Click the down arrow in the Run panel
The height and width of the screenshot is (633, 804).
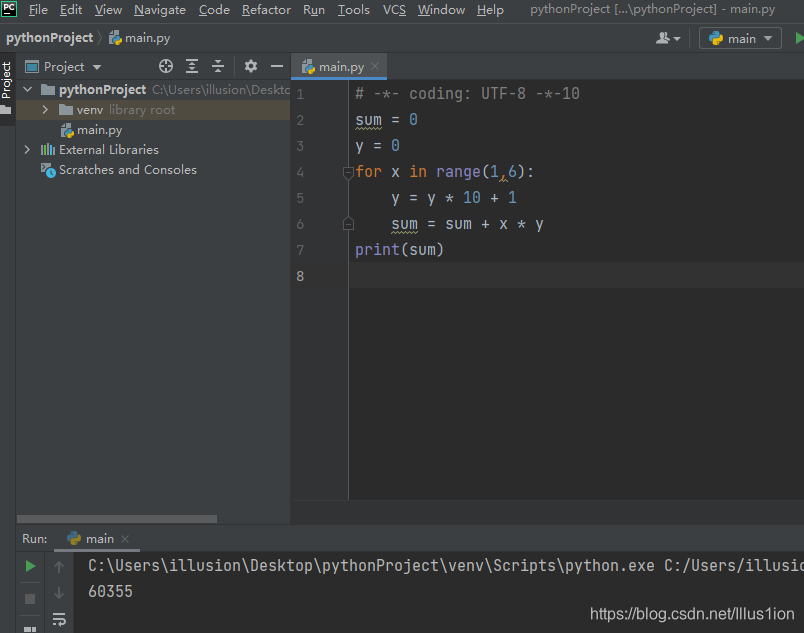59,593
